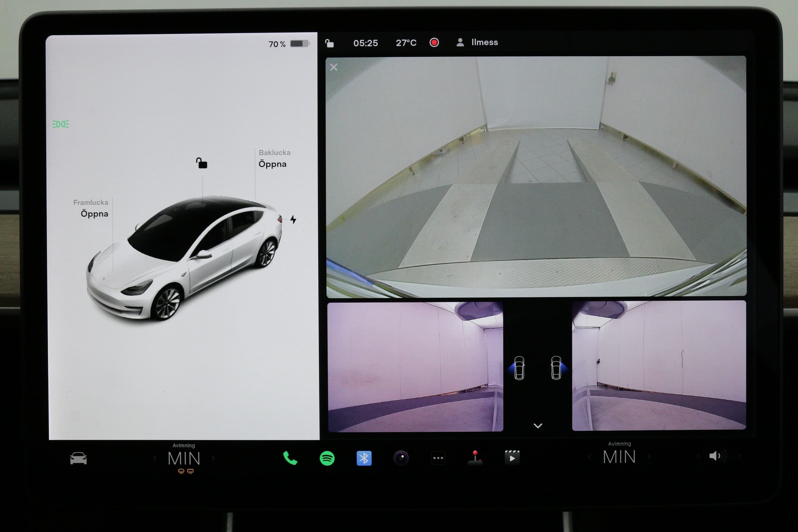The width and height of the screenshot is (798, 532).
Task: Open the Phone app
Action: tap(290, 458)
